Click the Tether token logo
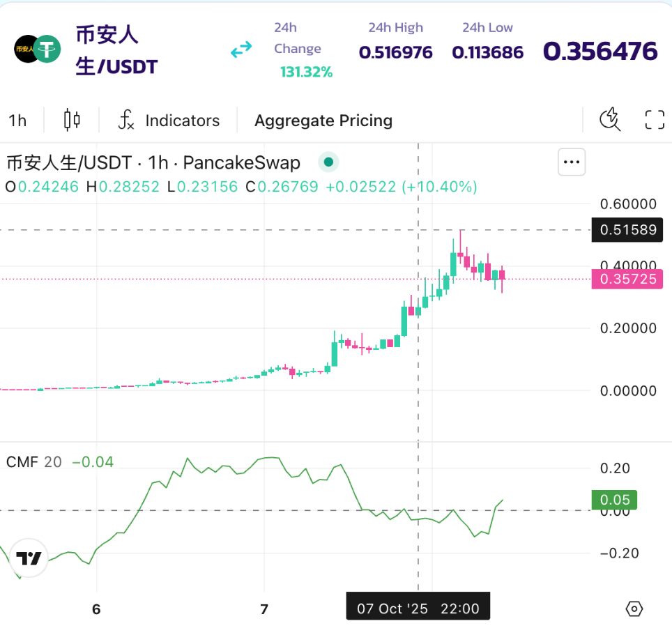The width and height of the screenshot is (672, 628). (47, 49)
